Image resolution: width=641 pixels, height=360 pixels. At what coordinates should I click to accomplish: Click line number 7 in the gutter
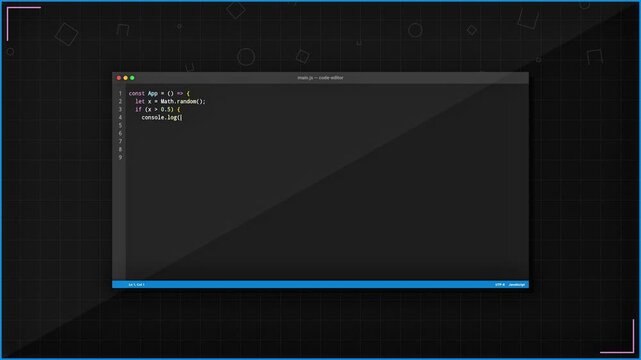pos(120,141)
